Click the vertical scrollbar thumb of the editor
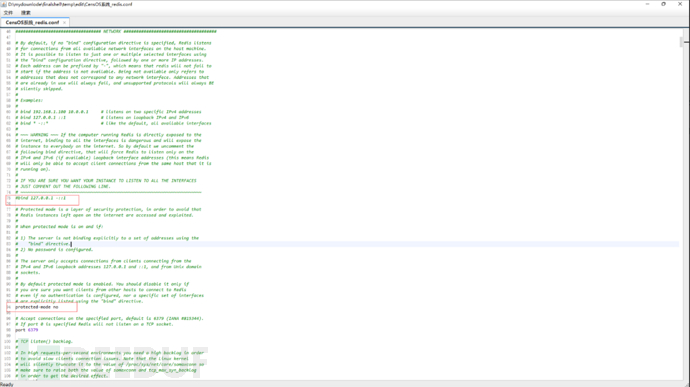This screenshot has width=690, height=387. 681,42
